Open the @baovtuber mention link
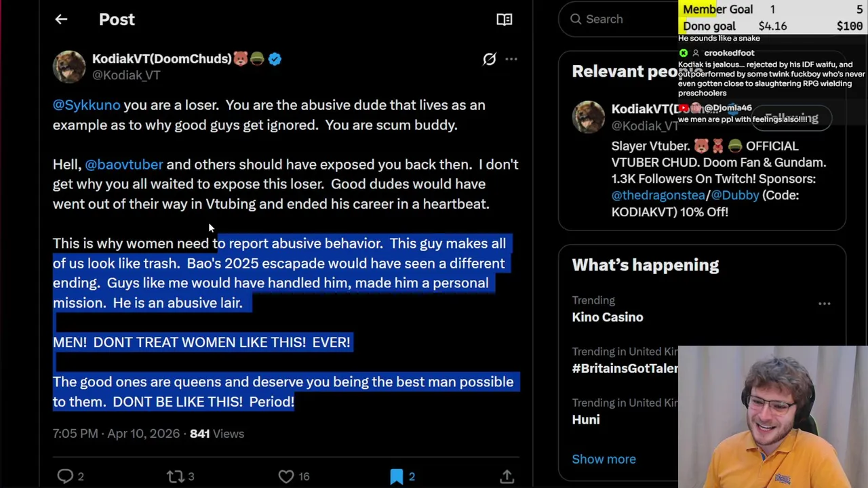The image size is (868, 488). pos(124,164)
